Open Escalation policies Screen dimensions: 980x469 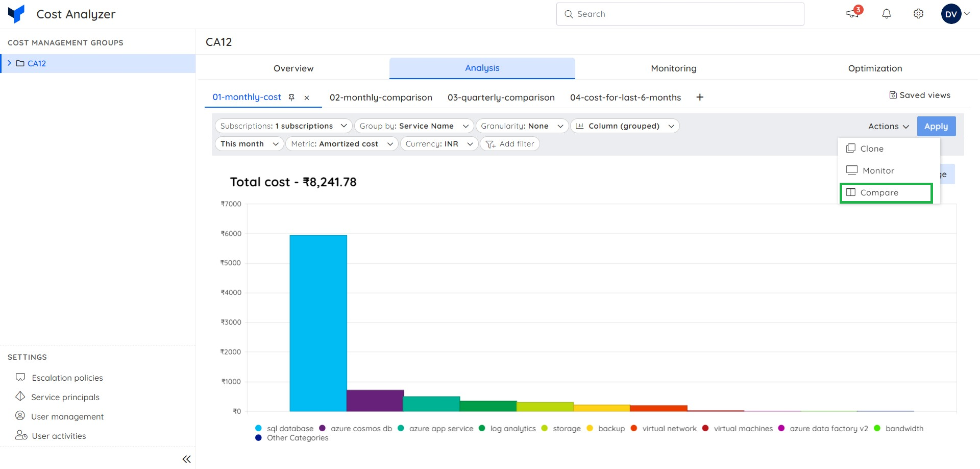(x=59, y=378)
